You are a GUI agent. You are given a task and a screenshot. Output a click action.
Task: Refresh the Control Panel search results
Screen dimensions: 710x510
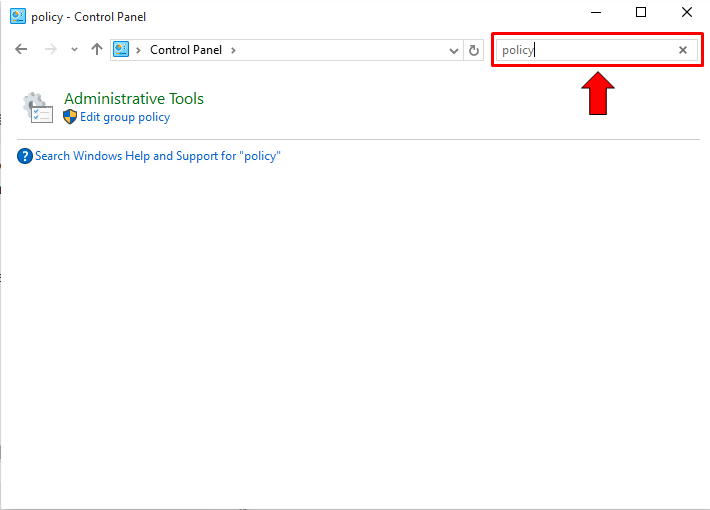click(x=474, y=50)
